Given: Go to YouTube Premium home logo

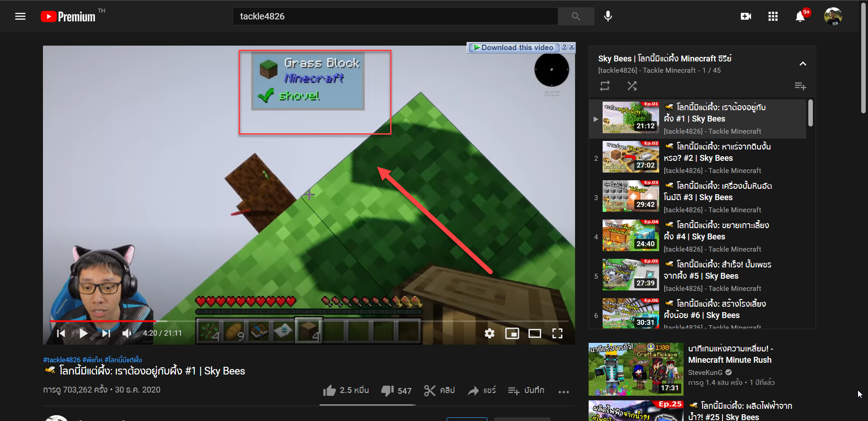Looking at the screenshot, I should [68, 16].
